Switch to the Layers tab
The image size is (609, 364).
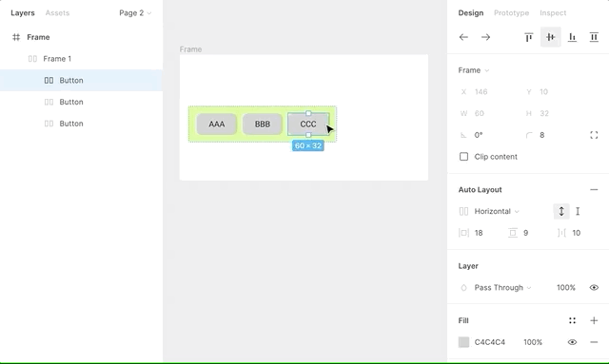point(23,13)
